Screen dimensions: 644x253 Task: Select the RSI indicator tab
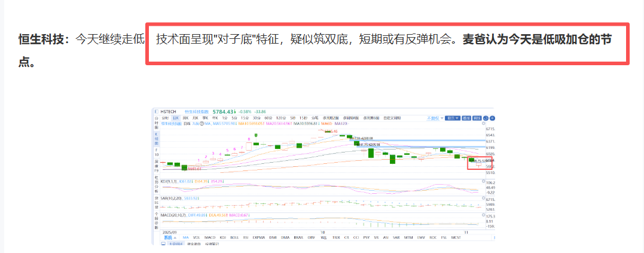point(246,238)
